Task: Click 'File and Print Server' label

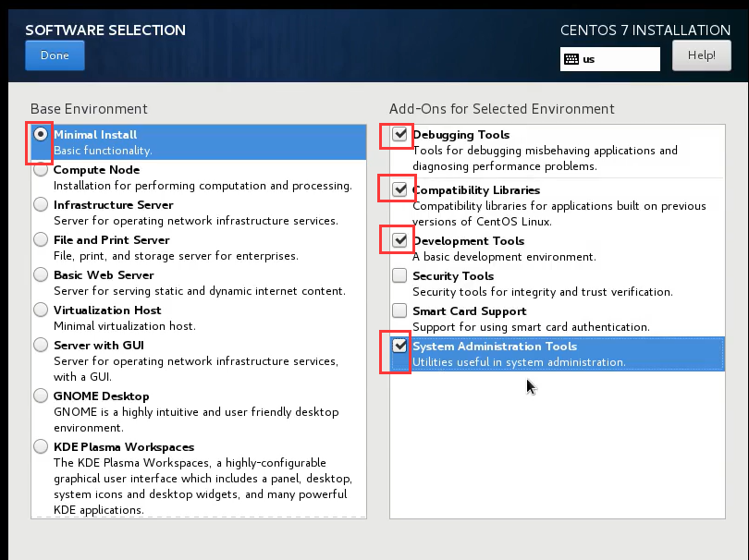Action: 111,239
